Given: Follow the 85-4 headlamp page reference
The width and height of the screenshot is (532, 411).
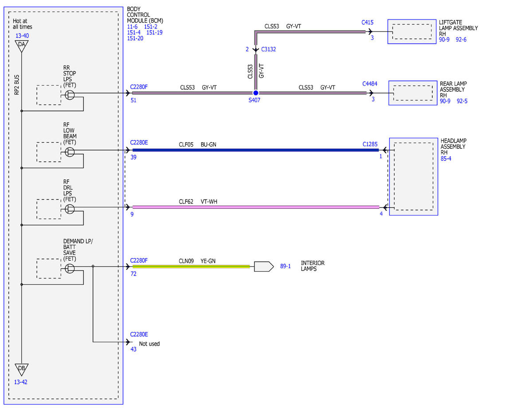Looking at the screenshot, I should pos(446,158).
